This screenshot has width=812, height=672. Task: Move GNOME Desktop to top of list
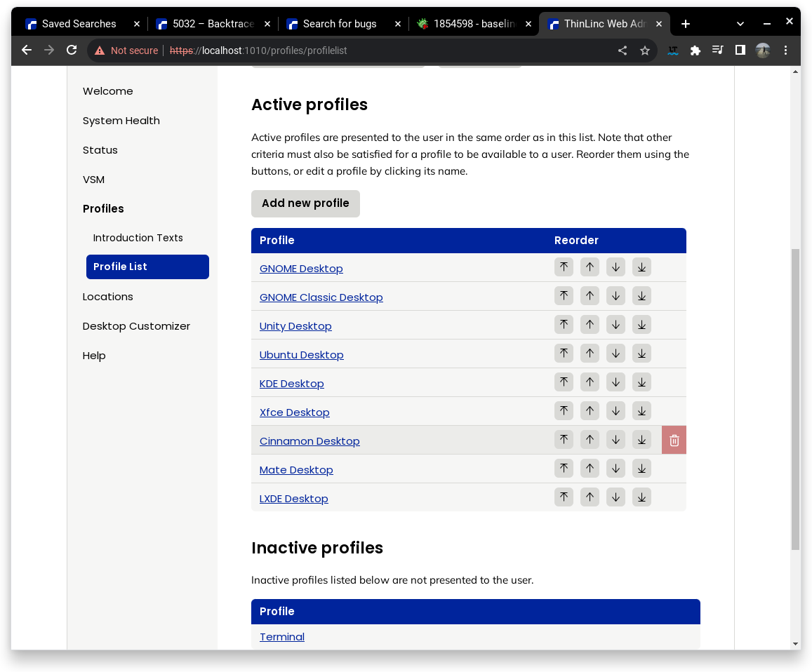[x=564, y=267]
